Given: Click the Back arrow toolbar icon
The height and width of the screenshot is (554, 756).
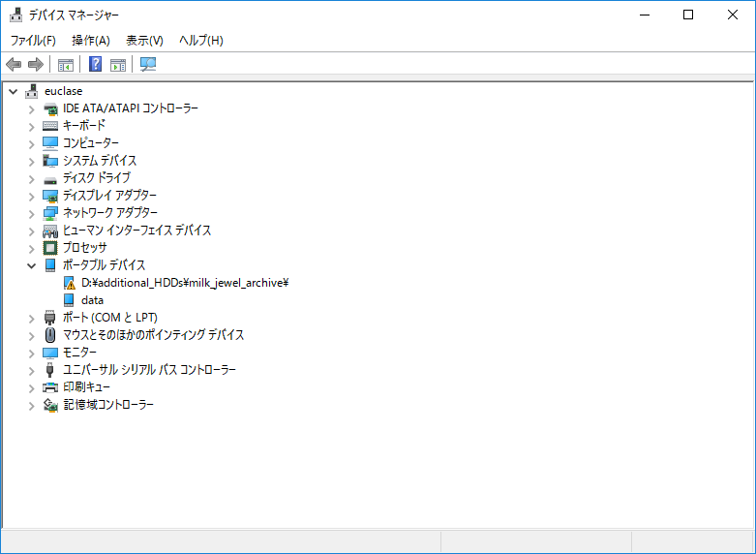Looking at the screenshot, I should [14, 65].
